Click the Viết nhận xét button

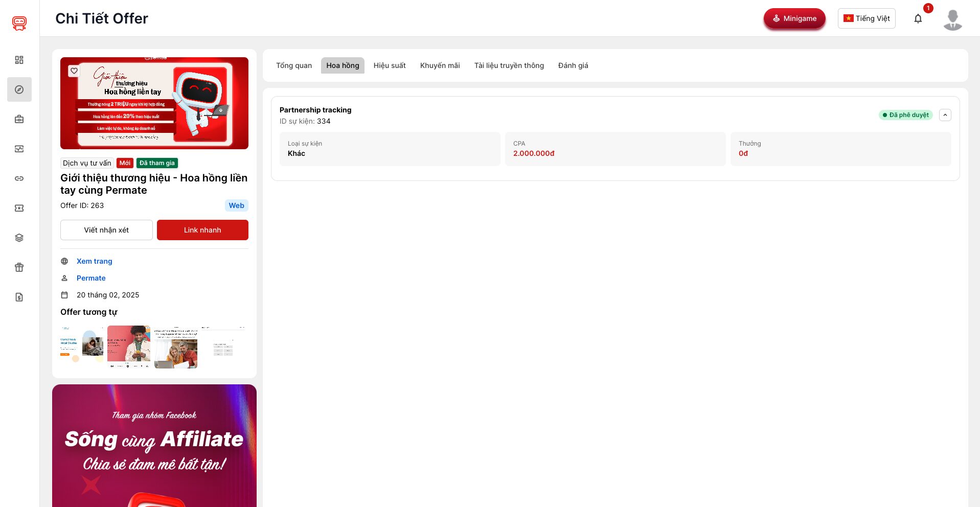point(106,230)
